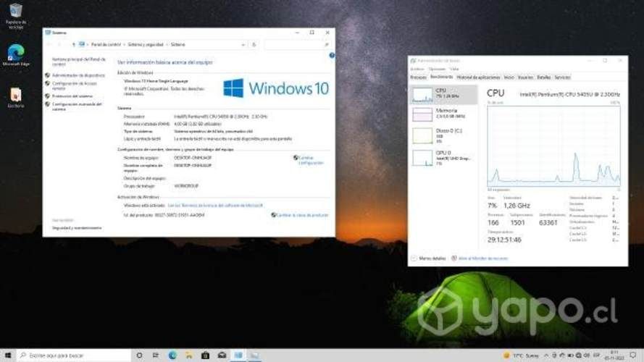Click the Task View taskbar icon
The height and width of the screenshot is (362, 644).
[156, 355]
